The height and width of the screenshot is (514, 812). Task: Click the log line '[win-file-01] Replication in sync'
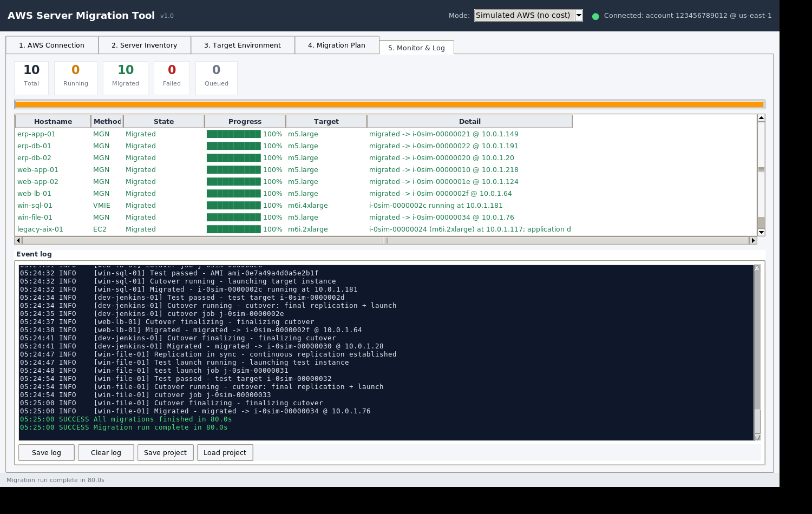208,354
